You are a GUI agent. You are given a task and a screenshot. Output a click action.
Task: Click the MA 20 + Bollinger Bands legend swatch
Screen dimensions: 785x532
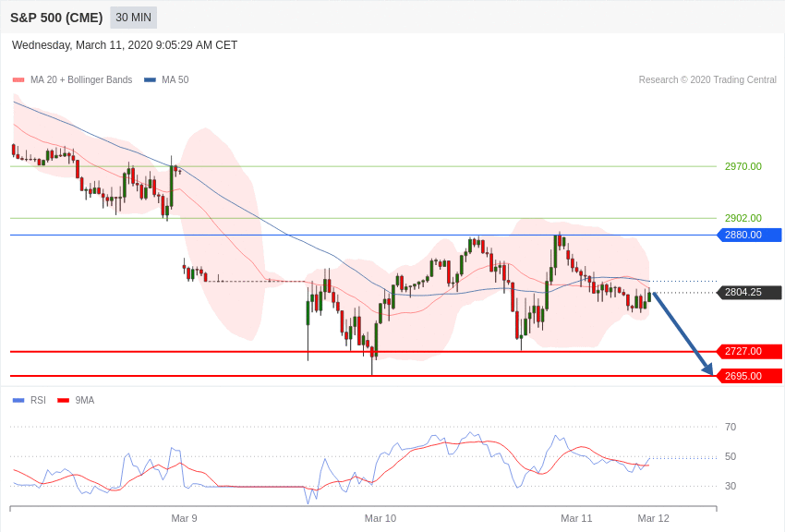click(x=18, y=79)
